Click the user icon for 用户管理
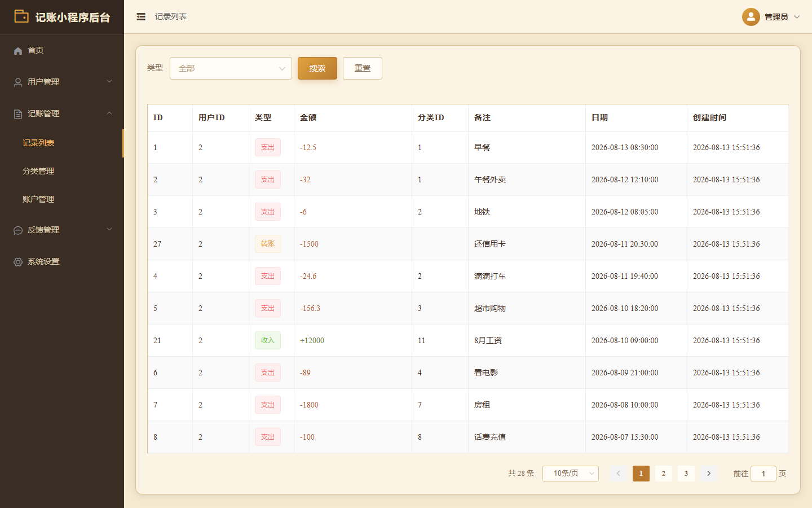This screenshot has height=508, width=812. [18, 82]
